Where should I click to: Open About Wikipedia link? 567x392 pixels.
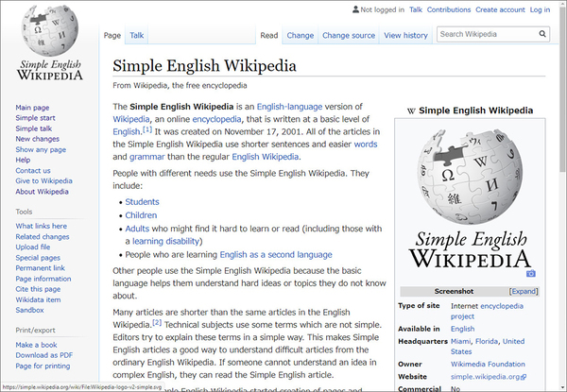(x=42, y=192)
